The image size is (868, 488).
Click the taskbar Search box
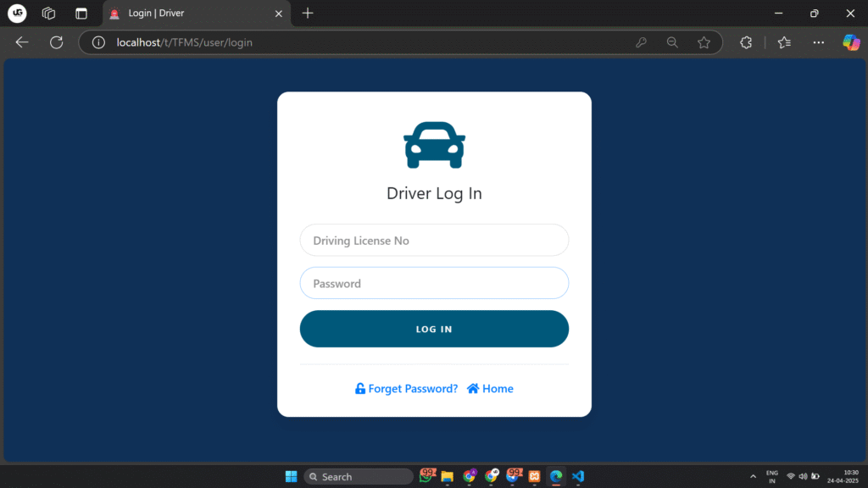click(x=359, y=476)
